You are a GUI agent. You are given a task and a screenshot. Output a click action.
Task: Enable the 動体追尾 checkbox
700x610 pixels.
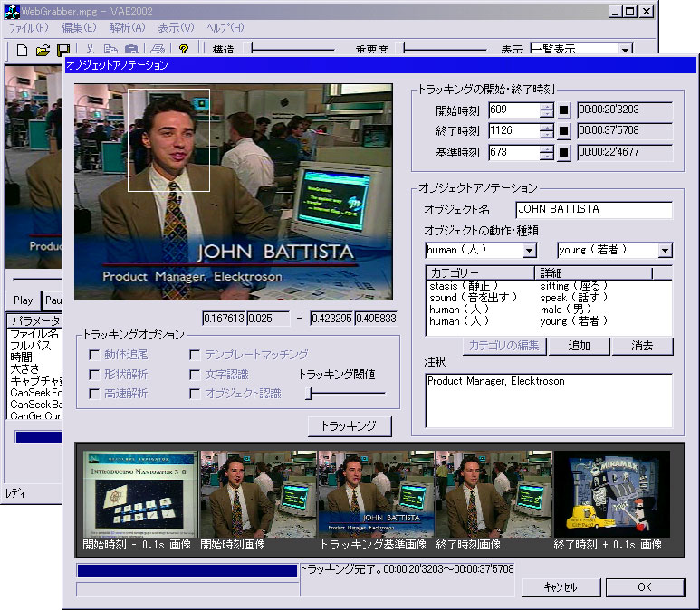pyautogui.click(x=95, y=355)
